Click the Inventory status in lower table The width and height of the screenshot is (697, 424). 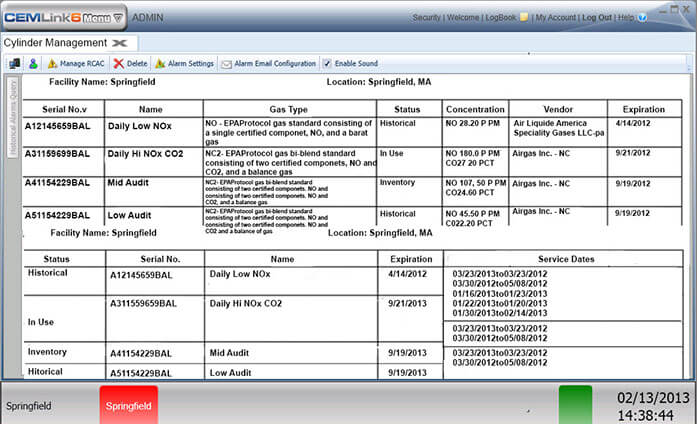(47, 352)
